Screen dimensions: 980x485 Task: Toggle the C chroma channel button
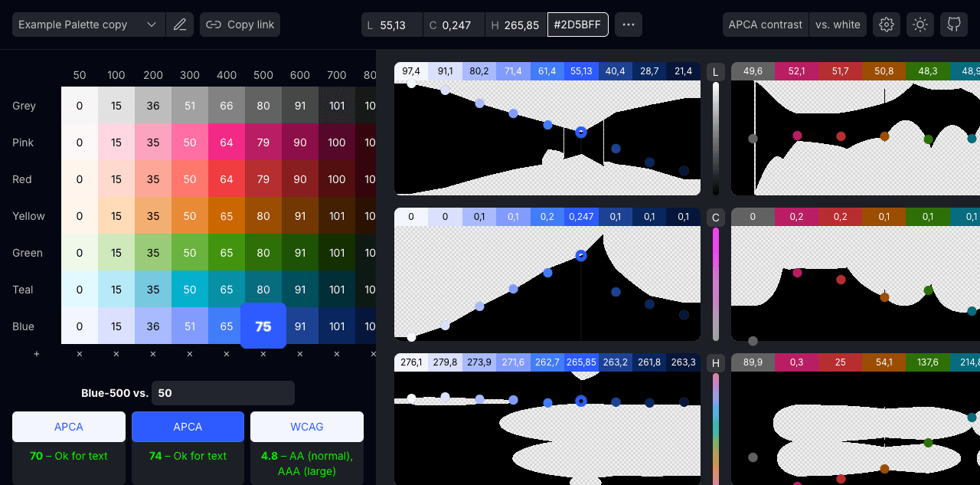(x=716, y=218)
